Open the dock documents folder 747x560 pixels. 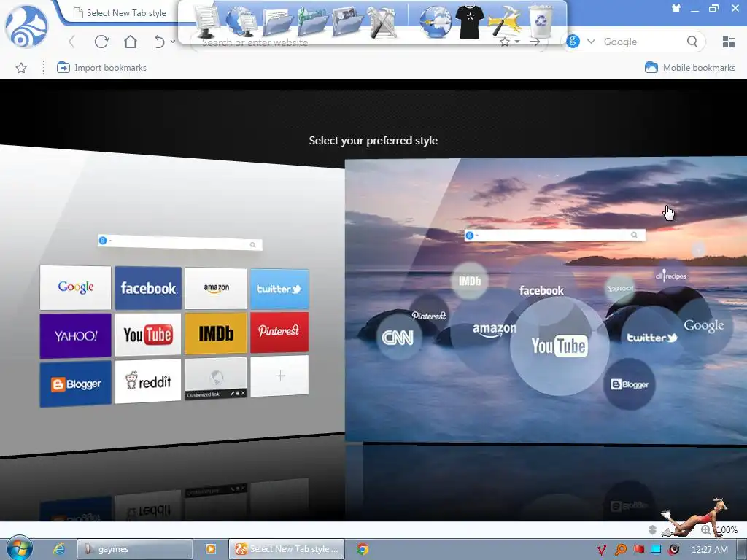click(276, 21)
